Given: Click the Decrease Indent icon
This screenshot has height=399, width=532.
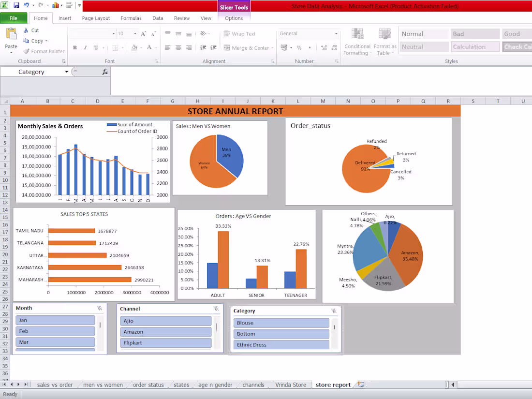Looking at the screenshot, I should (x=203, y=47).
